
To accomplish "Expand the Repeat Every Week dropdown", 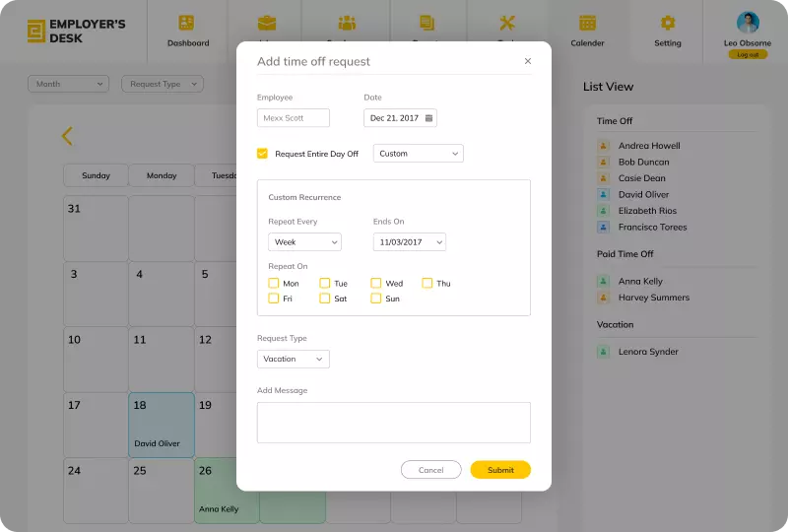I will coord(304,242).
